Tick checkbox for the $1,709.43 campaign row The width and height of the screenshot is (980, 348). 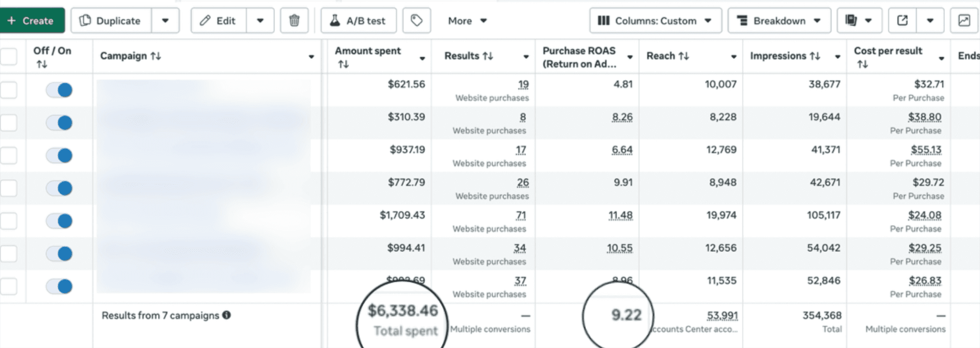point(8,221)
